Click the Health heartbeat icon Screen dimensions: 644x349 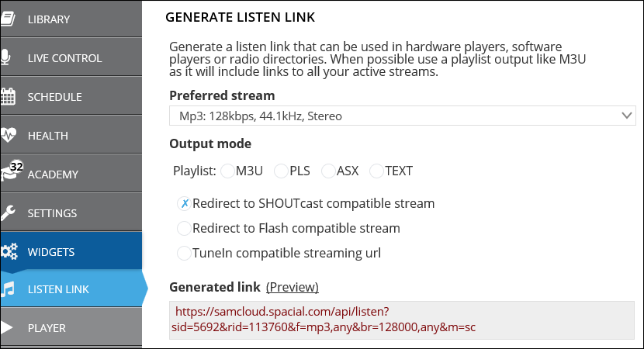coord(8,135)
